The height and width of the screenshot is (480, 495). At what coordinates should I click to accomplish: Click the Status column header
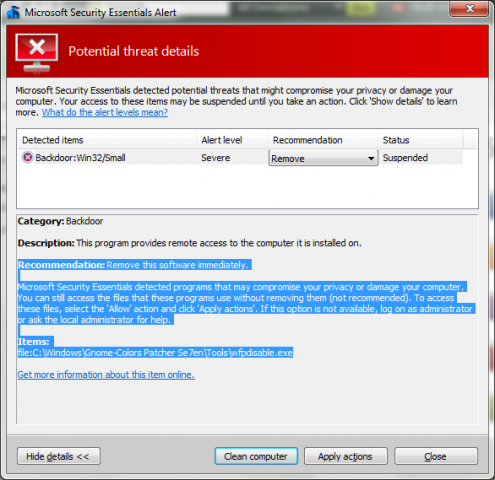coord(420,140)
